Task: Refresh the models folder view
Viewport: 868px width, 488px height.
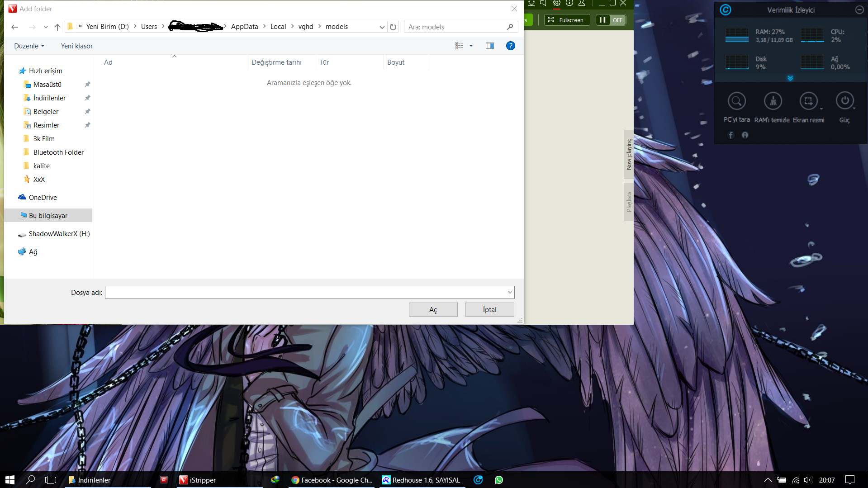Action: (393, 27)
